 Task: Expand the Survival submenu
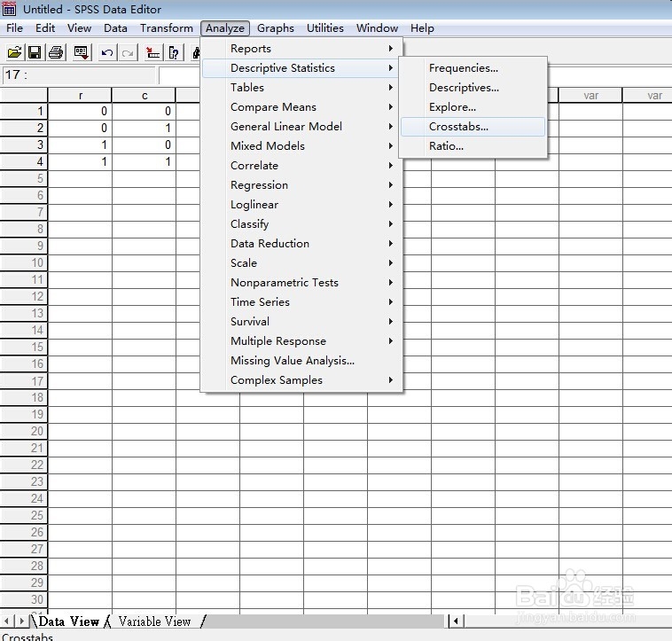click(x=301, y=321)
